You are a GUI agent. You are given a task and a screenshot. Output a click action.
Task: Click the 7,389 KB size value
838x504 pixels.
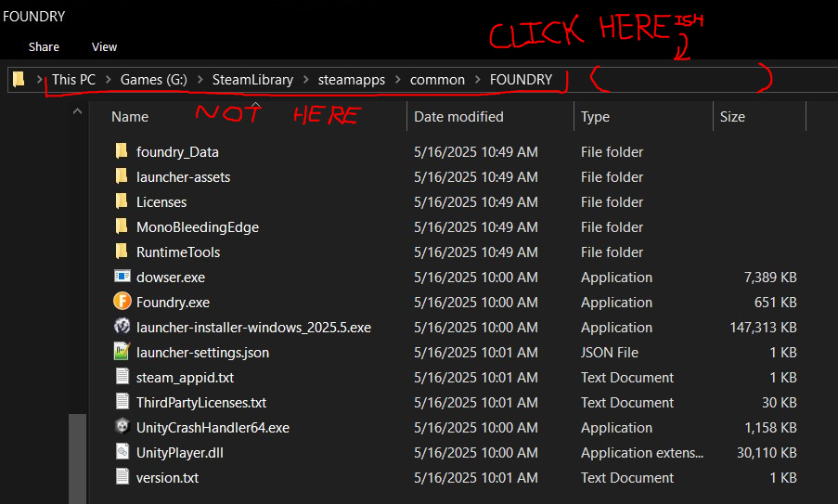click(770, 278)
